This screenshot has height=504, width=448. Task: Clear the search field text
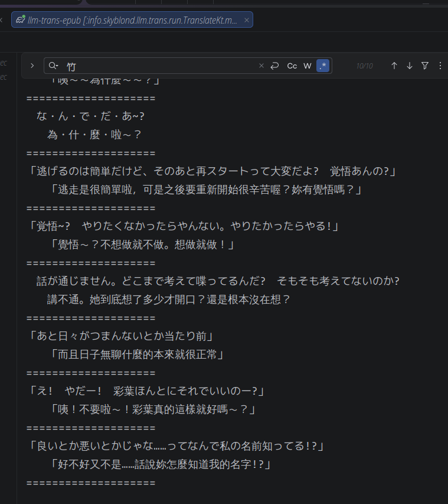(x=261, y=66)
